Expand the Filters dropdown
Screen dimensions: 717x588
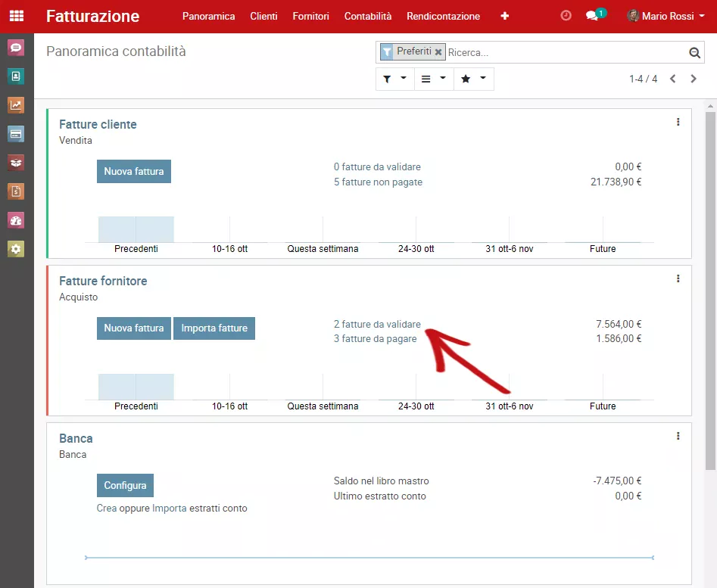pyautogui.click(x=395, y=79)
